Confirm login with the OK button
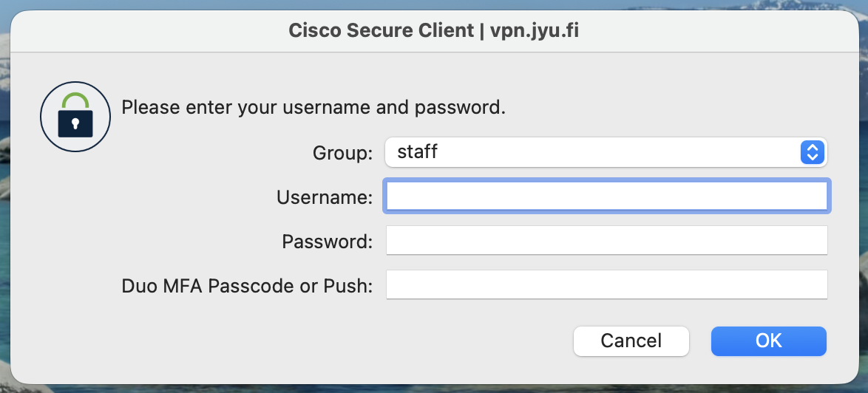Viewport: 868px width, 393px height. 768,341
